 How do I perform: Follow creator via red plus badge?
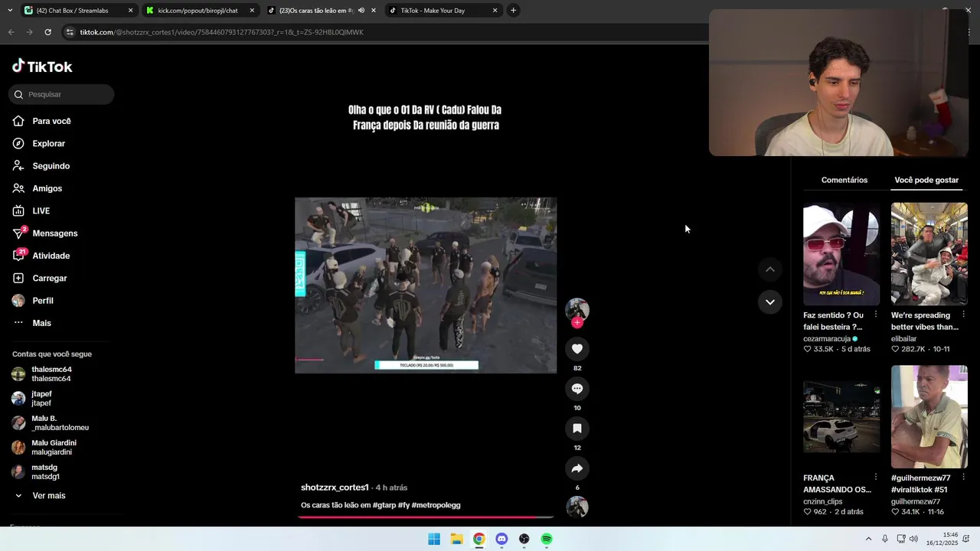pyautogui.click(x=577, y=323)
